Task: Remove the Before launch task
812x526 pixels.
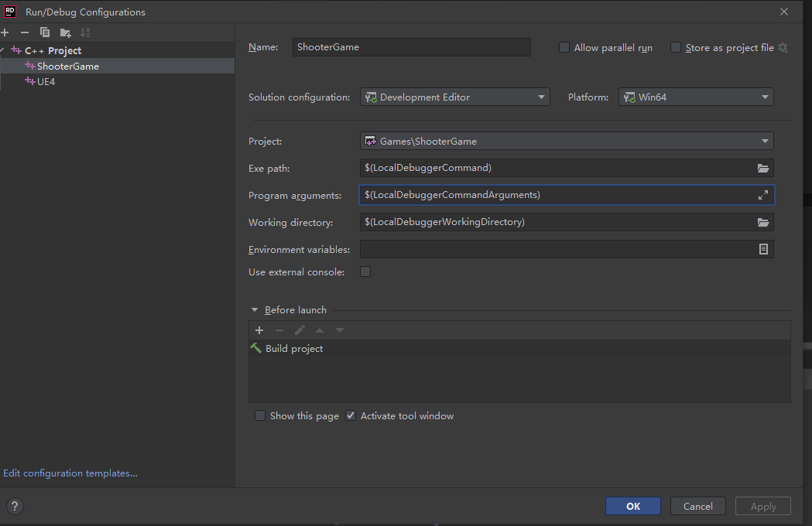Action: tap(279, 330)
